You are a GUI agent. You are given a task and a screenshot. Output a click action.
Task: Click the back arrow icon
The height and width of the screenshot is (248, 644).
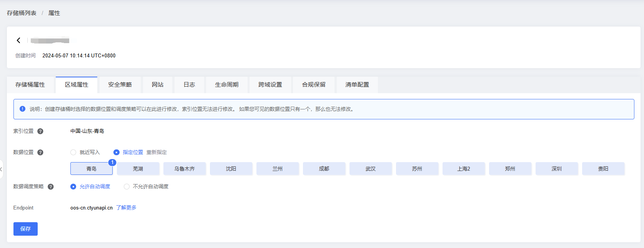[x=18, y=40]
